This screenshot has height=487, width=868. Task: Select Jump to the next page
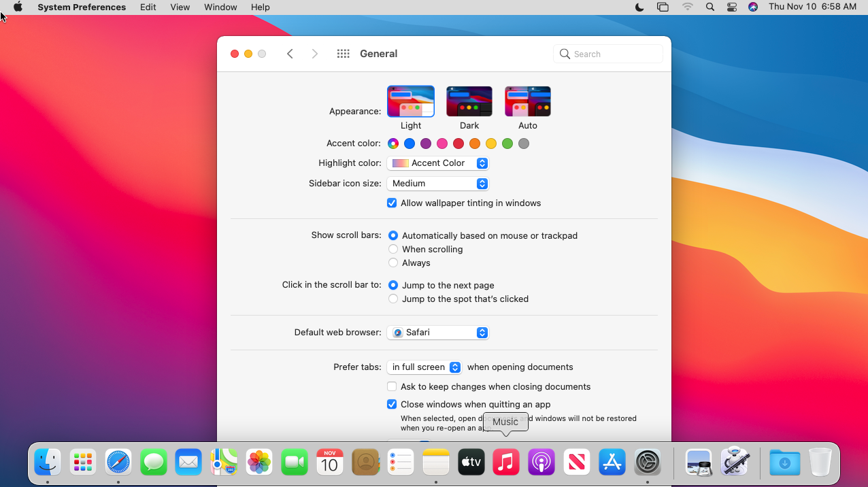pyautogui.click(x=393, y=285)
